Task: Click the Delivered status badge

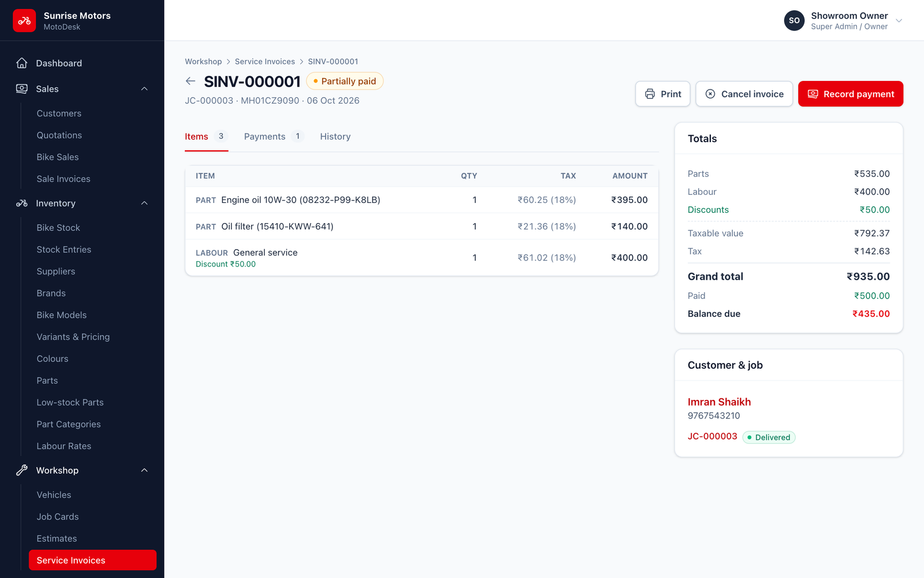Action: click(769, 437)
